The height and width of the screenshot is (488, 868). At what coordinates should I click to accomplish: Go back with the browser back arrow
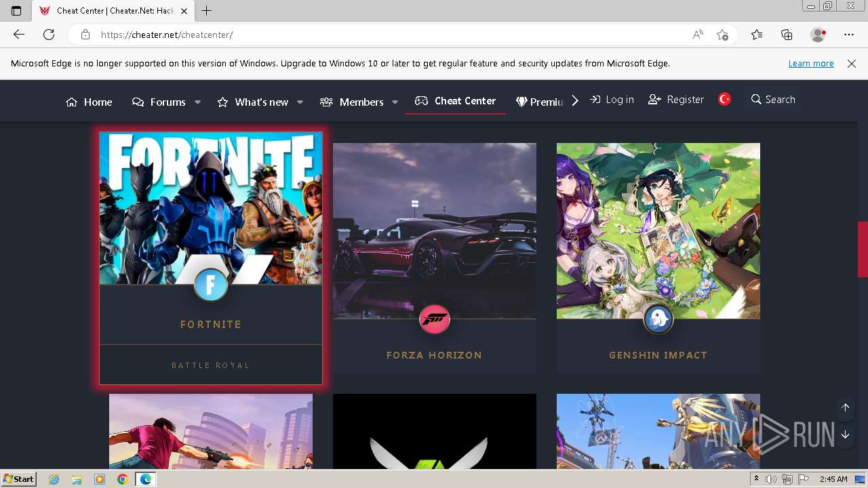[19, 35]
